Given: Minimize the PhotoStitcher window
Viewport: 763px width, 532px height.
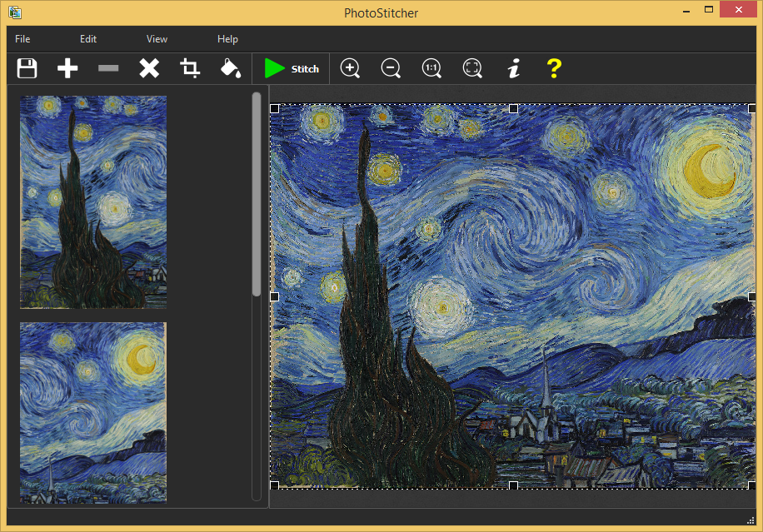Looking at the screenshot, I should click(686, 11).
